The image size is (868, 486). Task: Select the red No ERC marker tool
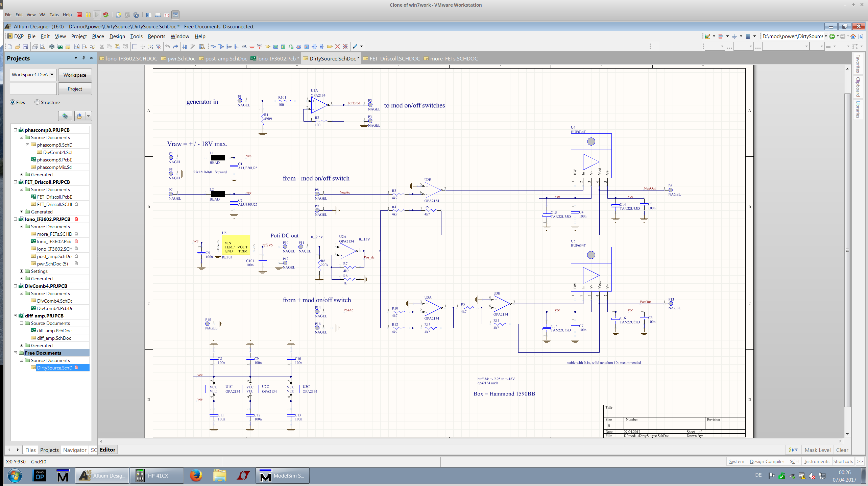click(x=337, y=47)
